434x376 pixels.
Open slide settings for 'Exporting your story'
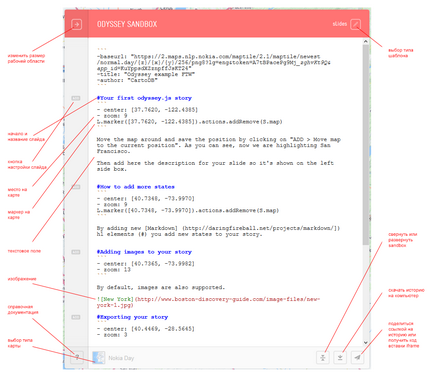pyautogui.click(x=76, y=317)
